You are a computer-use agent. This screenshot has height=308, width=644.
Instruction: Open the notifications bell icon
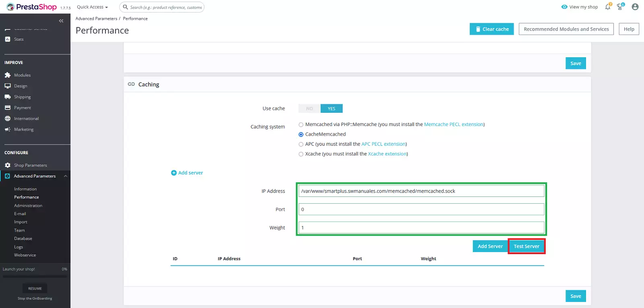click(607, 7)
